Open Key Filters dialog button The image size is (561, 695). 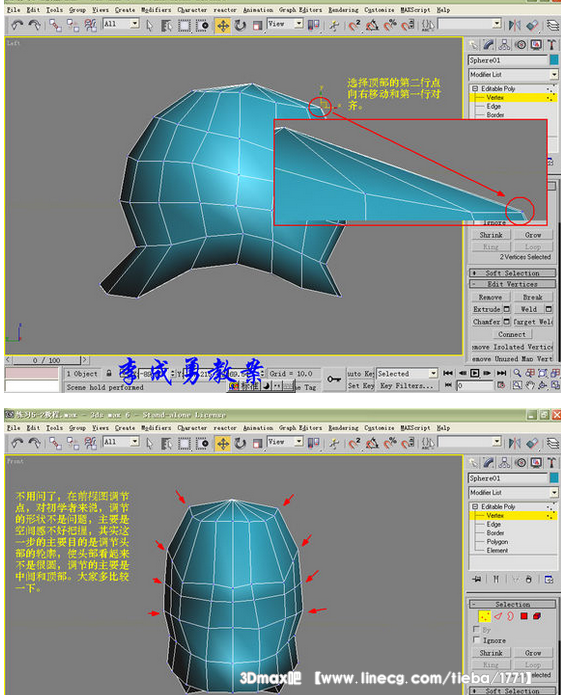[407, 386]
